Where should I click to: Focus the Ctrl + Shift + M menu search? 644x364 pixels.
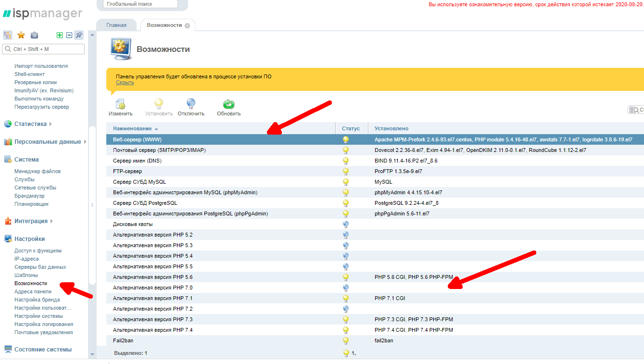point(43,49)
